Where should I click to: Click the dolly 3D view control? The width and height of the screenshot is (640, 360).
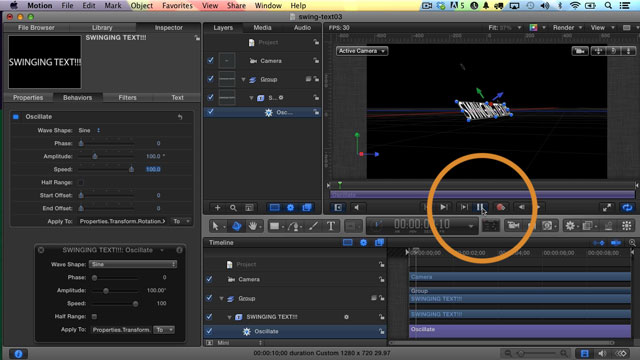[628, 51]
